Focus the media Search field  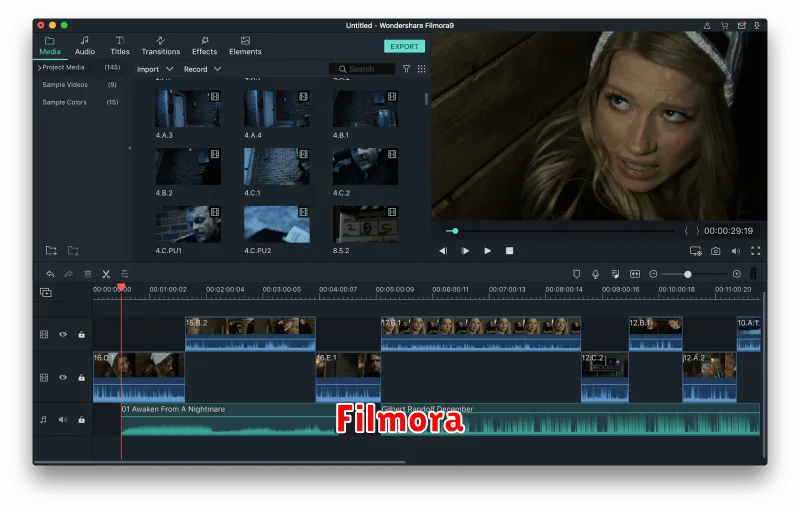(x=362, y=69)
